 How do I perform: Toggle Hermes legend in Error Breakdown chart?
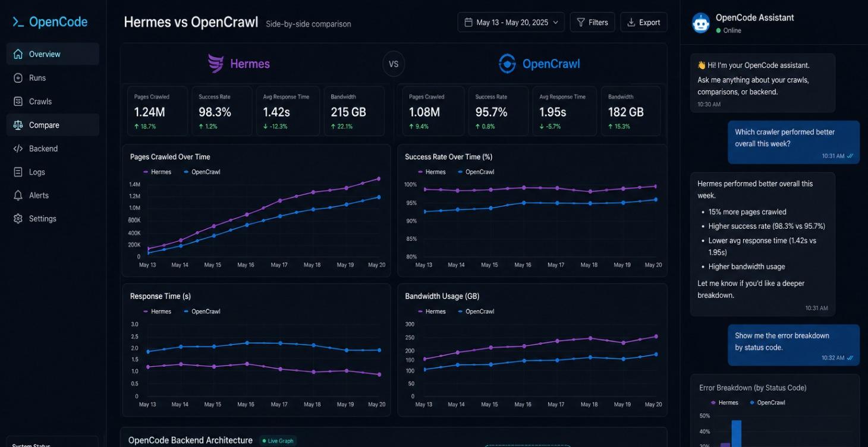725,402
